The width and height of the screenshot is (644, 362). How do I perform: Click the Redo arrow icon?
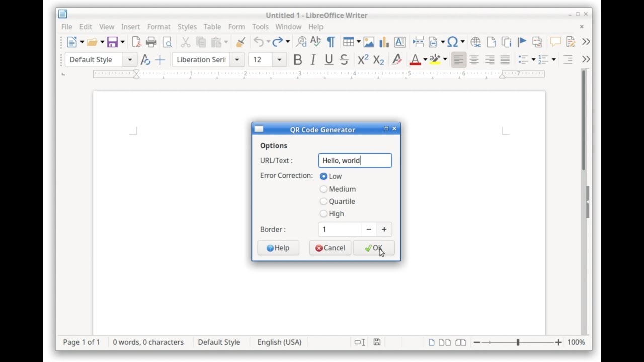278,42
